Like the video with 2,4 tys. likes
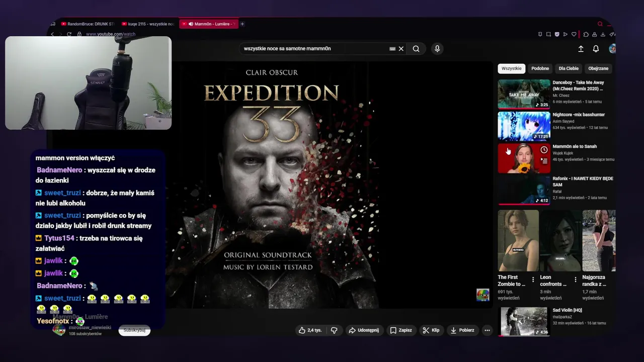 tap(310, 330)
